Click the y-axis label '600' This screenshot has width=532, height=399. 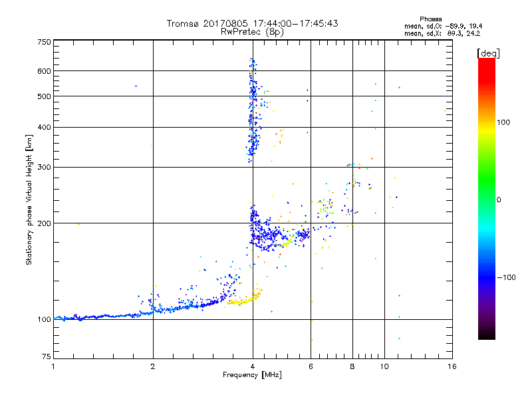45,71
